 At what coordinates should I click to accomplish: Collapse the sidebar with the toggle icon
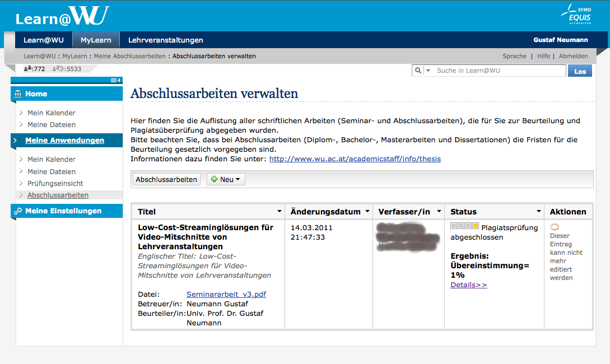point(116,80)
